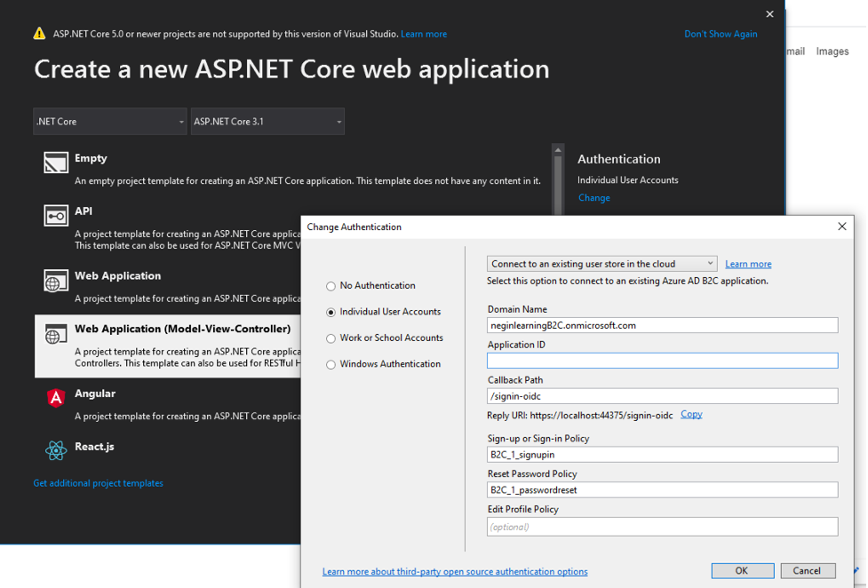Click the Empty project template icon
Screen dimensions: 868x588
tap(56, 163)
